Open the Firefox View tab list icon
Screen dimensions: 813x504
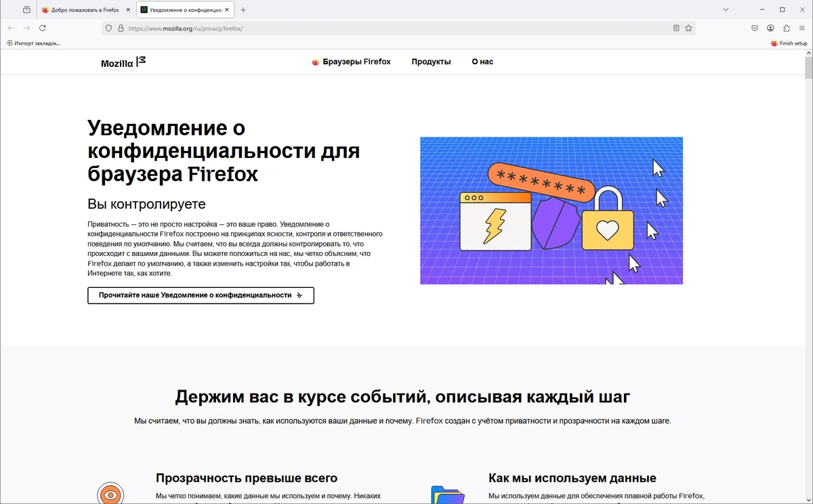click(x=26, y=10)
